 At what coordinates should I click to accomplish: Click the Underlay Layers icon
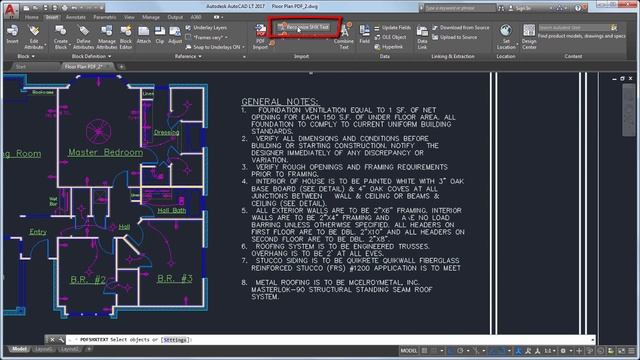point(188,28)
